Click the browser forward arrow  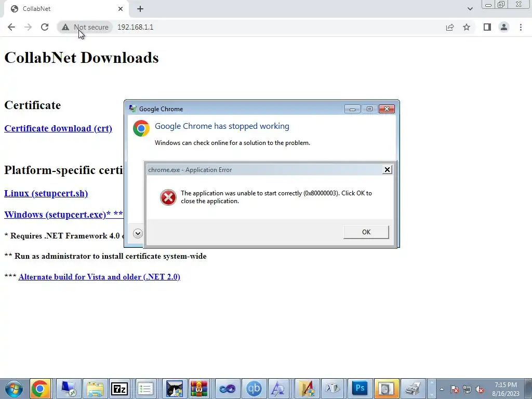28,27
